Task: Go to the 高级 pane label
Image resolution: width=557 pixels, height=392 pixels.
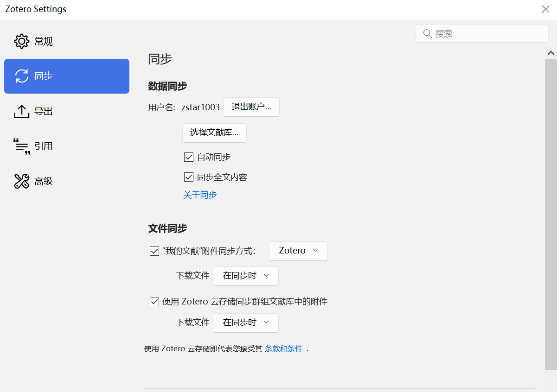Action: point(44,181)
